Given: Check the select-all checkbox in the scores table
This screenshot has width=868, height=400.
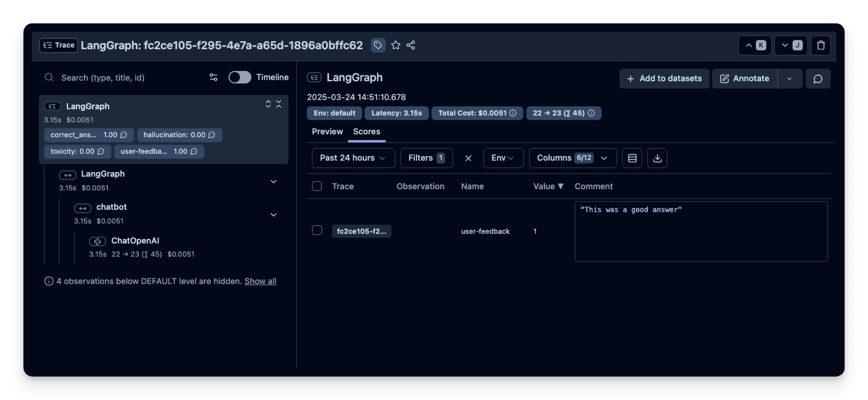Looking at the screenshot, I should coord(317,186).
